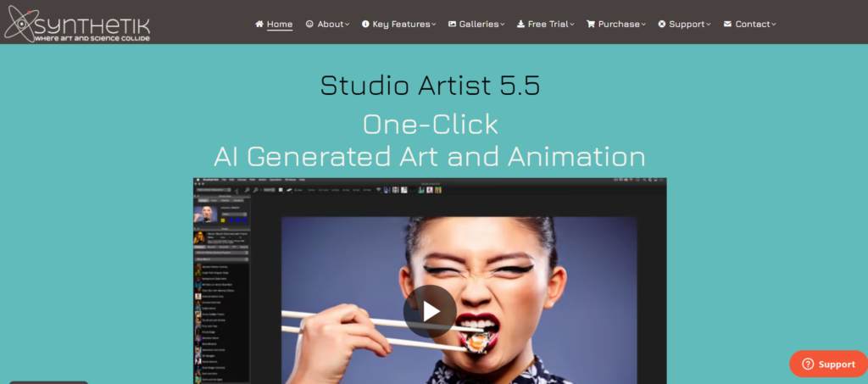The width and height of the screenshot is (868, 384).
Task: Expand the Purchase dropdown chevron
Action: click(643, 25)
